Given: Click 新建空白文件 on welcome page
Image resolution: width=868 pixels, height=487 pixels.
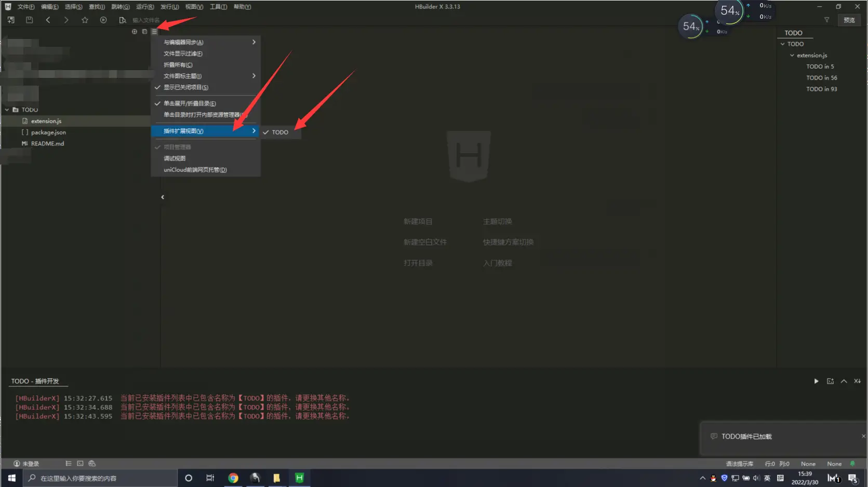Looking at the screenshot, I should pyautogui.click(x=425, y=242).
